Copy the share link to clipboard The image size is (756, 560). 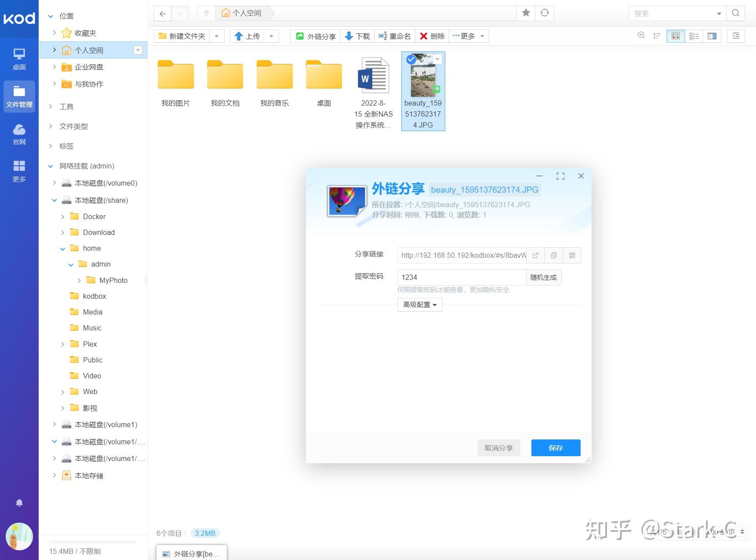click(554, 255)
